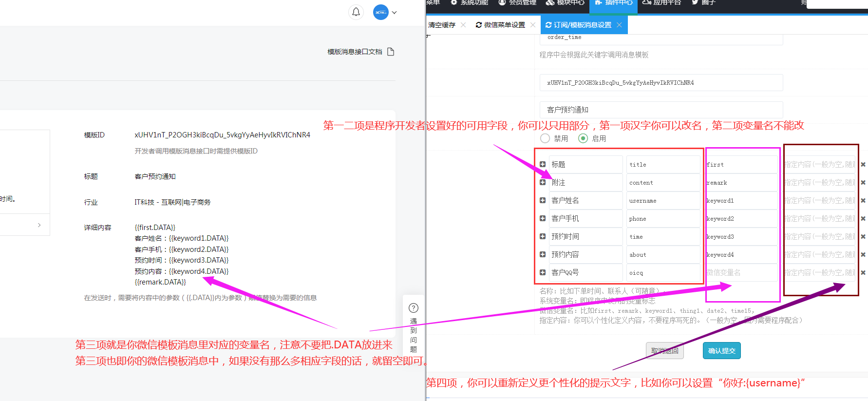Open the 会员管理 menu
Viewport: 868px width, 401px height.
point(517,2)
